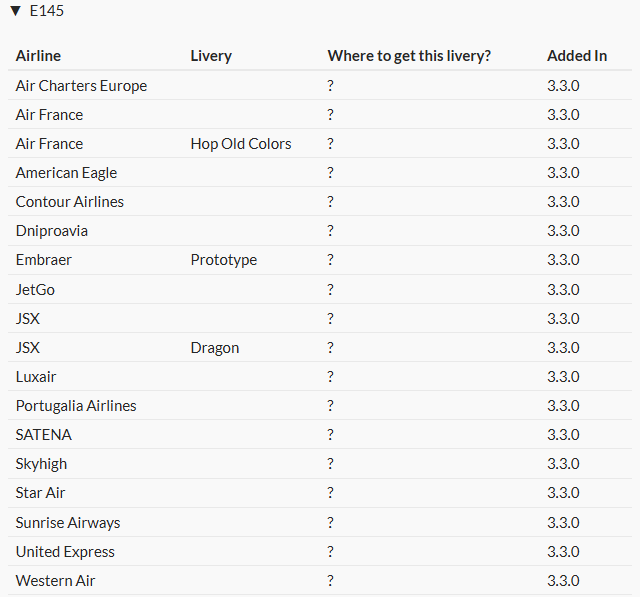Click the JSX Dragon livery cell
Viewport: 640px width, 597px height.
[215, 348]
